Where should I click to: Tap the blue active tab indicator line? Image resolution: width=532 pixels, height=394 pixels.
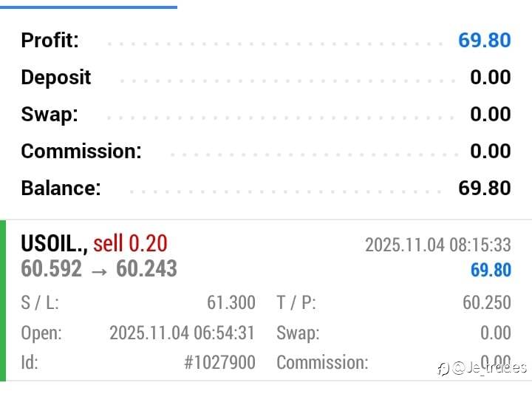click(89, 7)
